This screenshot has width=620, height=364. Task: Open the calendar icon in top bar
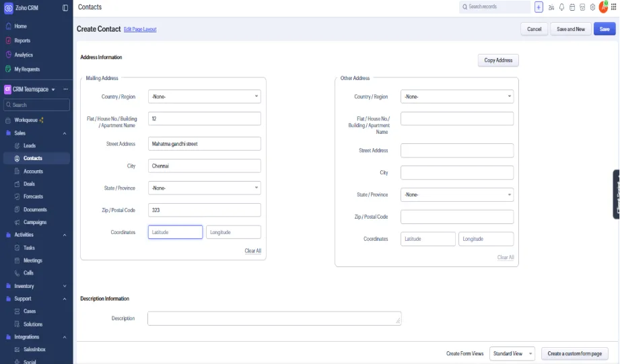pyautogui.click(x=572, y=7)
